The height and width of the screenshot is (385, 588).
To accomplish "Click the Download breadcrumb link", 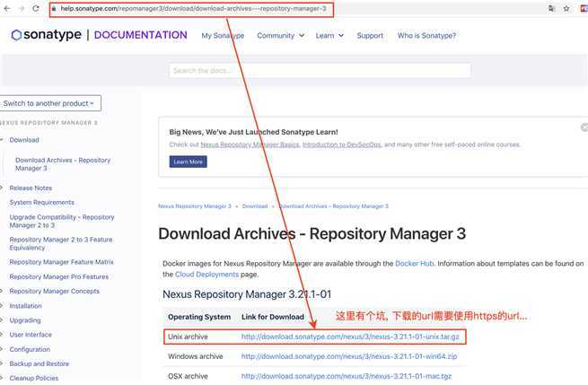I will [255, 206].
